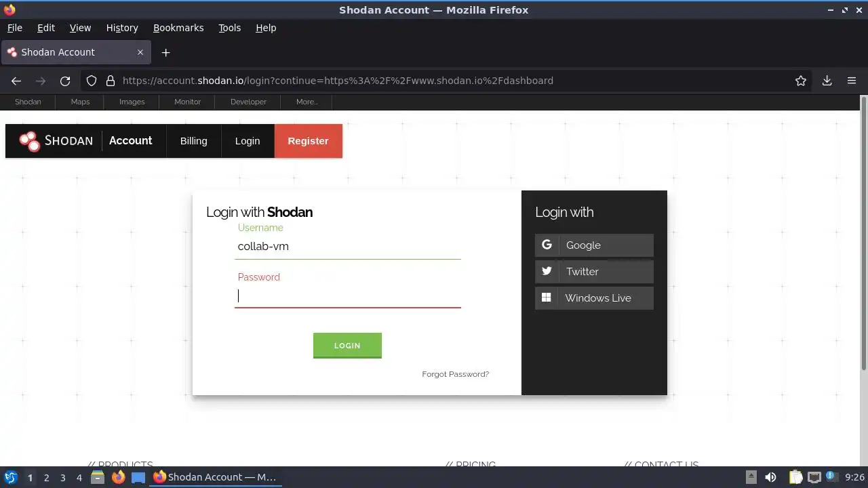Launch Firefox from the taskbar launcher
The height and width of the screenshot is (488, 868).
[118, 477]
